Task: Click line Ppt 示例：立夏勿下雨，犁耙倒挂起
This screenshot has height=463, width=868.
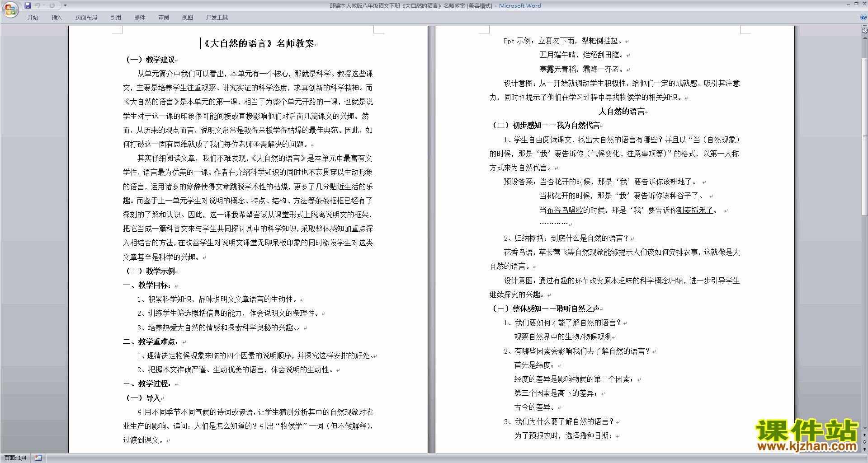Action: 563,41
